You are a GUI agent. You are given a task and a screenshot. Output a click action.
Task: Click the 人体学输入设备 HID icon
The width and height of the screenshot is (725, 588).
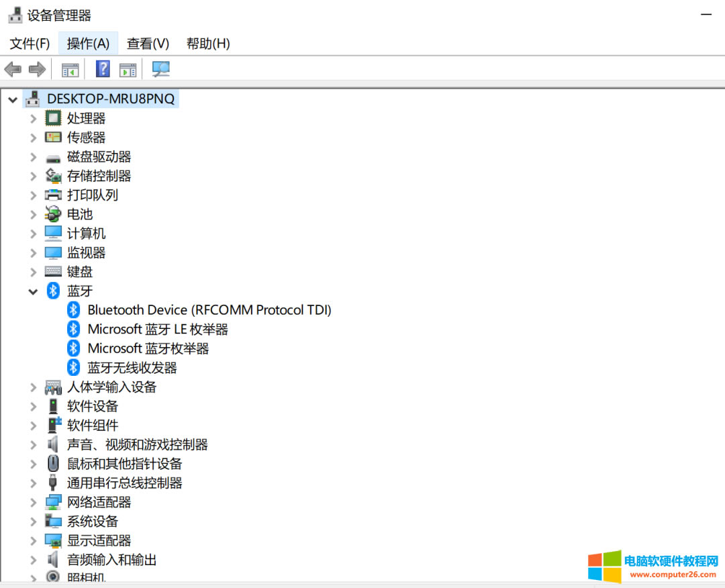tap(53, 387)
